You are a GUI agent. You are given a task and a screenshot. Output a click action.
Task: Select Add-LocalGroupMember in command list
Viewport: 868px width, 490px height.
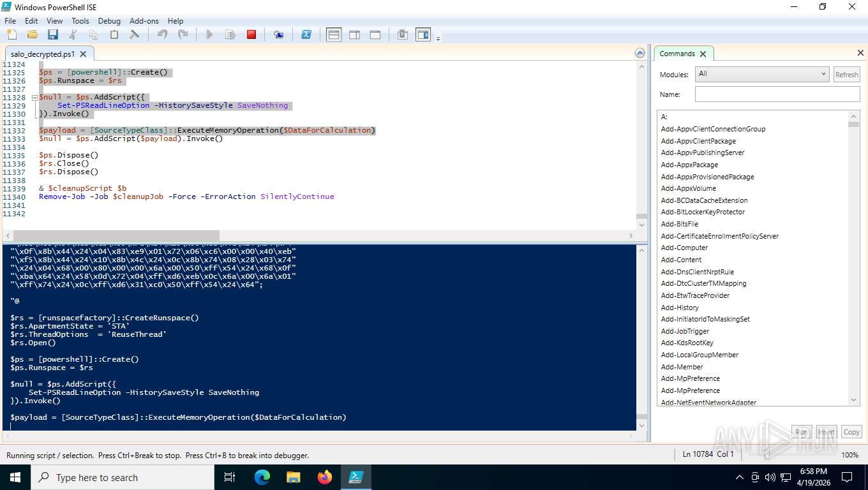click(700, 355)
